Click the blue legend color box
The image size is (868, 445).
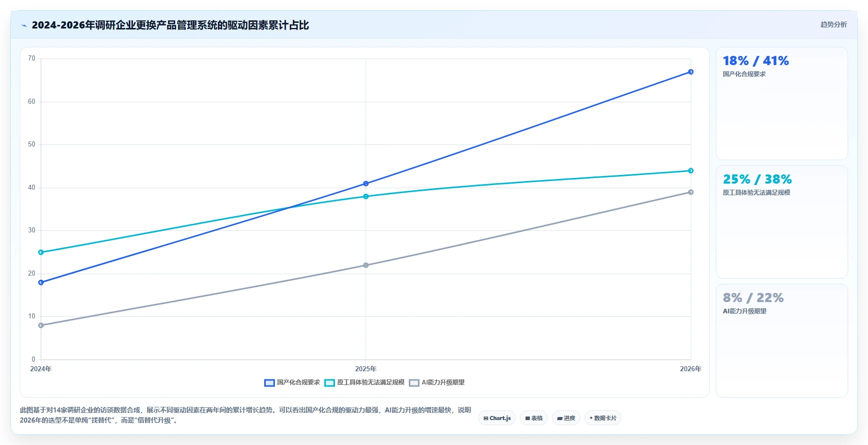coord(269,383)
